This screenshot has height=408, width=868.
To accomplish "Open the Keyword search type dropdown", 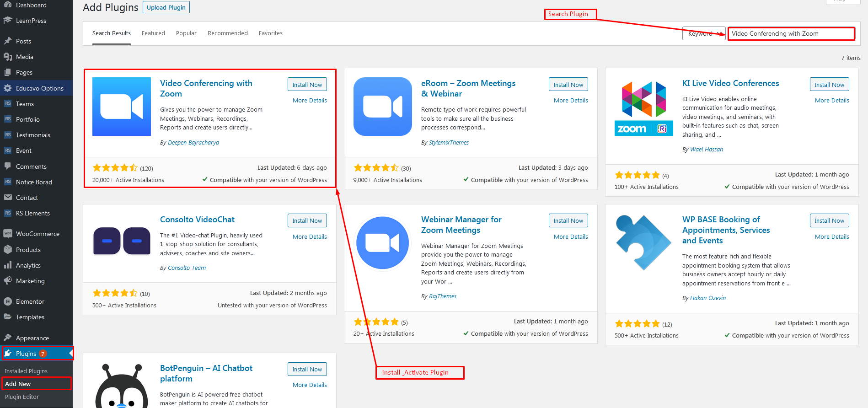I will click(x=704, y=33).
